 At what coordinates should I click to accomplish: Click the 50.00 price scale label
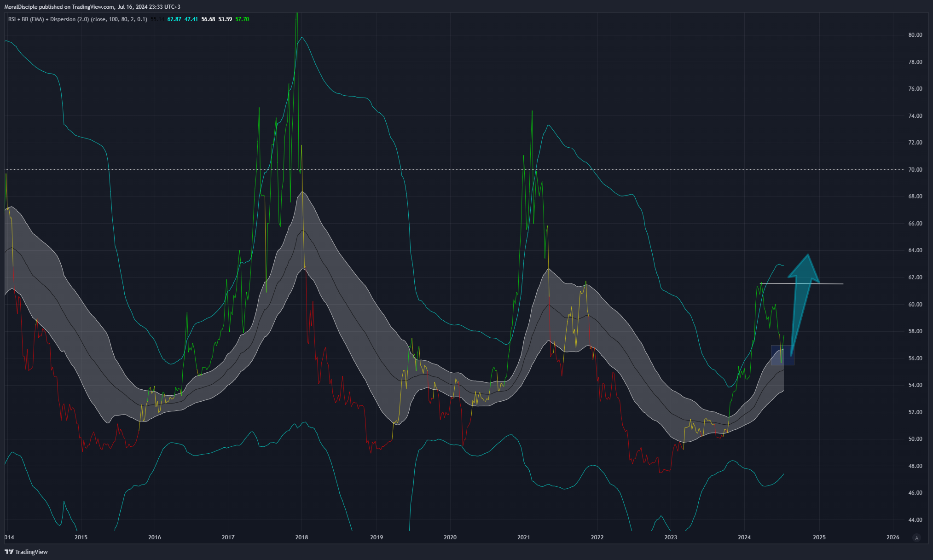tap(915, 439)
